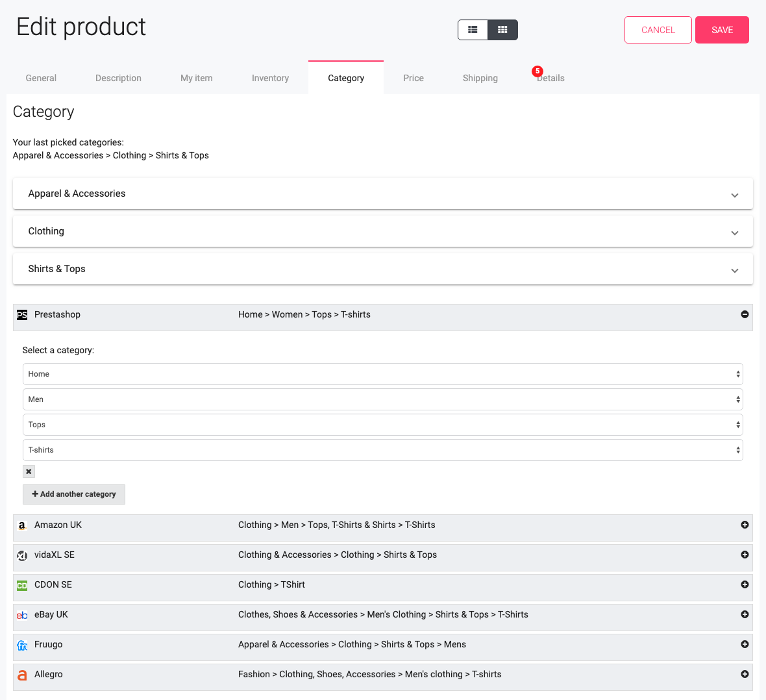Open the Details tab
Viewport: 766px width, 700px height.
[550, 78]
